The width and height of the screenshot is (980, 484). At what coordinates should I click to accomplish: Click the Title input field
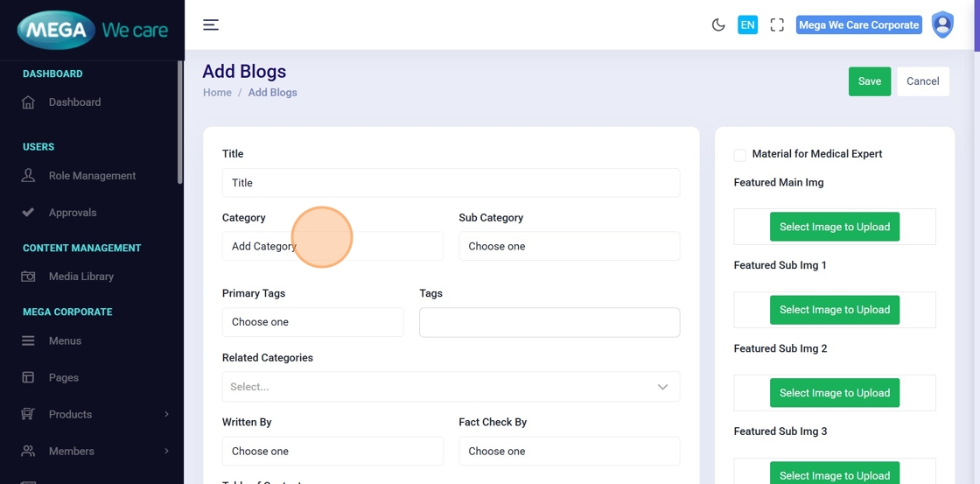point(451,183)
